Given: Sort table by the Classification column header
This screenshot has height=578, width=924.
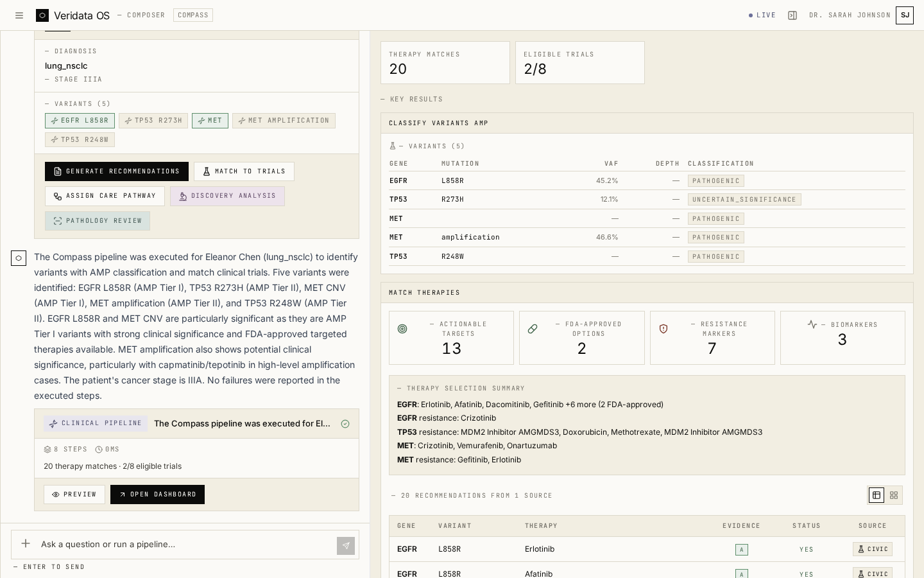Looking at the screenshot, I should pos(721,164).
